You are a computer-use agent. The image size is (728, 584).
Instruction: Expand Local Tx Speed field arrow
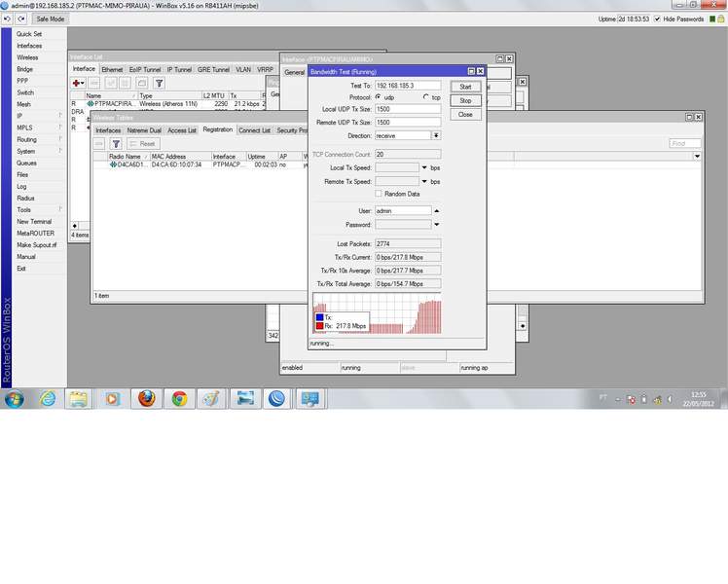tap(424, 167)
